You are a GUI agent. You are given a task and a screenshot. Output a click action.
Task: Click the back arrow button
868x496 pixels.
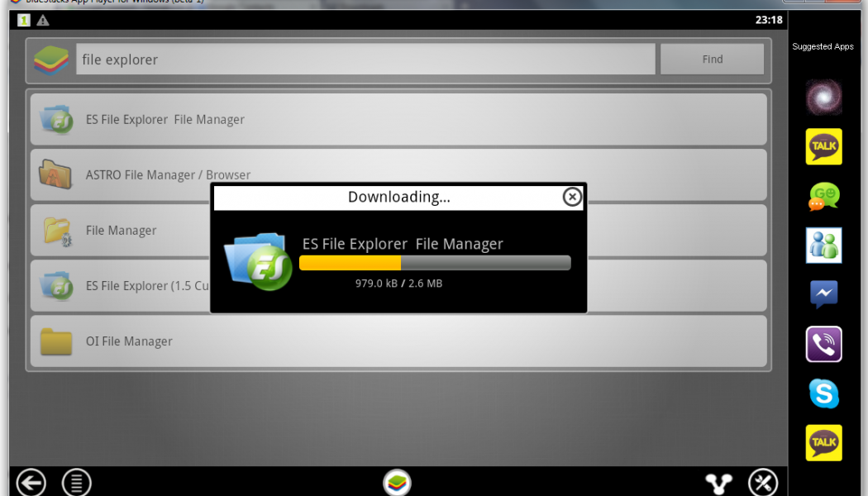pyautogui.click(x=31, y=482)
